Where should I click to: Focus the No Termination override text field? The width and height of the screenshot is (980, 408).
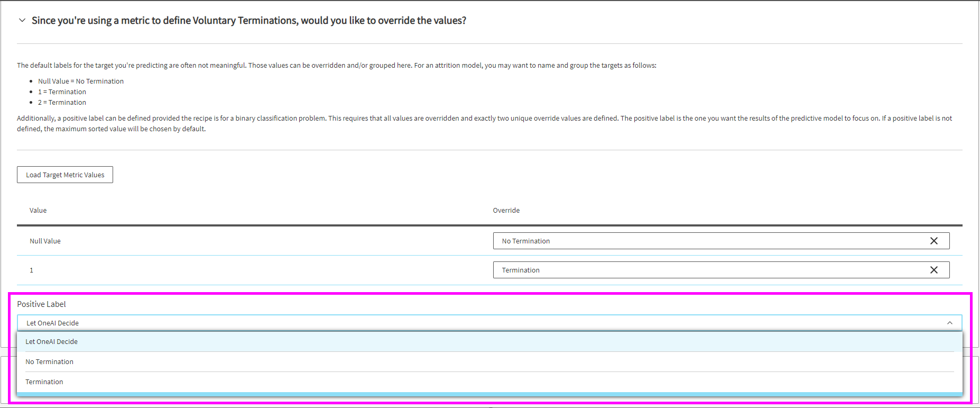(x=708, y=241)
